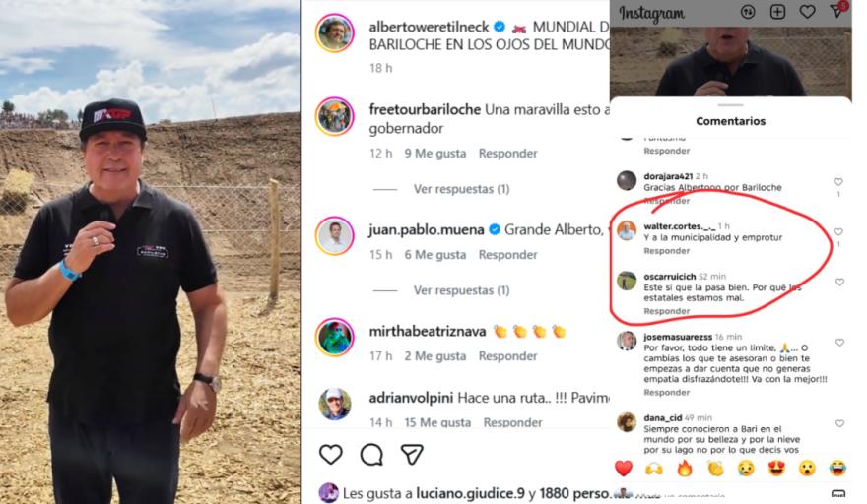
Task: Like walter.cortes comment heart
Action: tap(838, 232)
